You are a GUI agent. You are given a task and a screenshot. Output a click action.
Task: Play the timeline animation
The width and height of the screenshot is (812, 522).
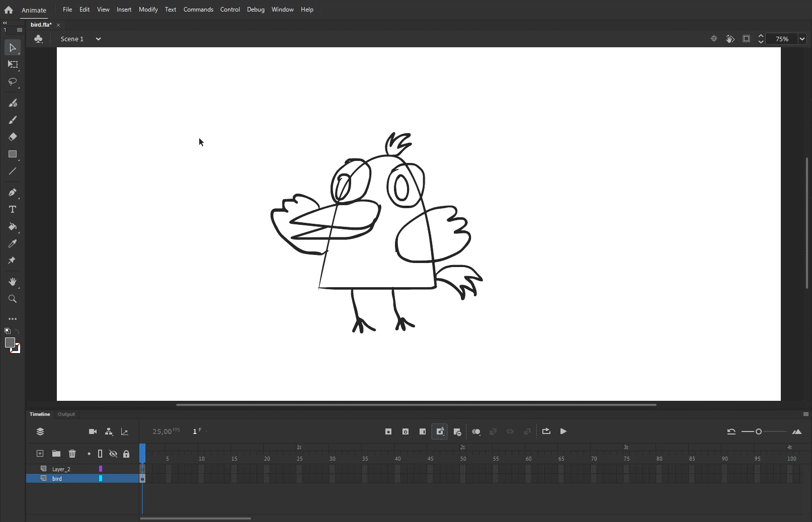[x=563, y=431]
